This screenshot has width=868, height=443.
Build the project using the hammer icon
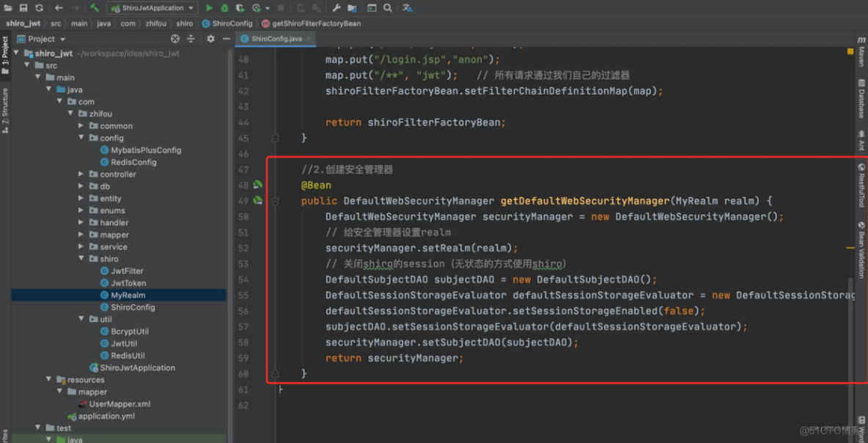(x=93, y=7)
